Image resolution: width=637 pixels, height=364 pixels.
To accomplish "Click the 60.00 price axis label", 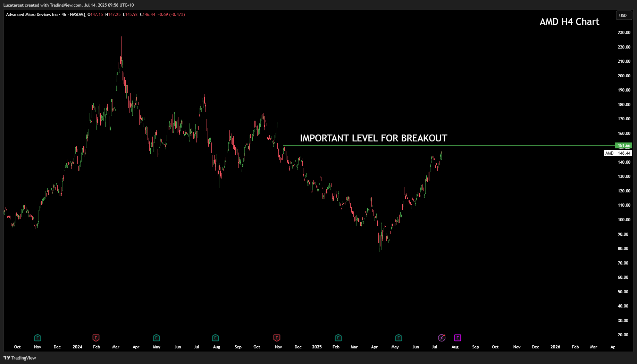I will pos(623,277).
